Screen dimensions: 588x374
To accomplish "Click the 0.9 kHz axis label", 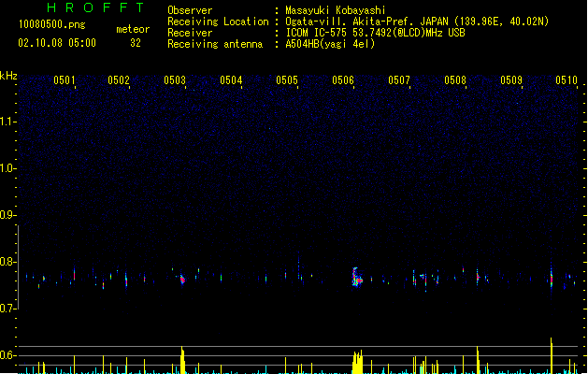I will point(7,215).
